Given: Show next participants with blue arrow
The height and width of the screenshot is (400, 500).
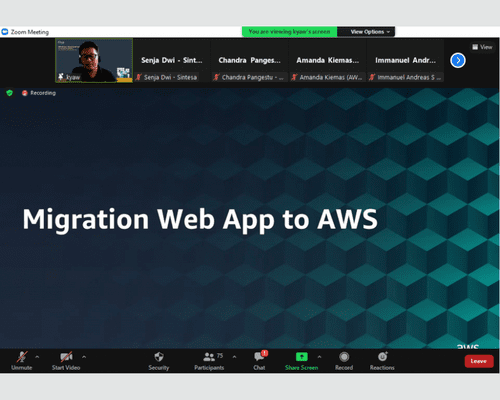Looking at the screenshot, I should (x=458, y=60).
